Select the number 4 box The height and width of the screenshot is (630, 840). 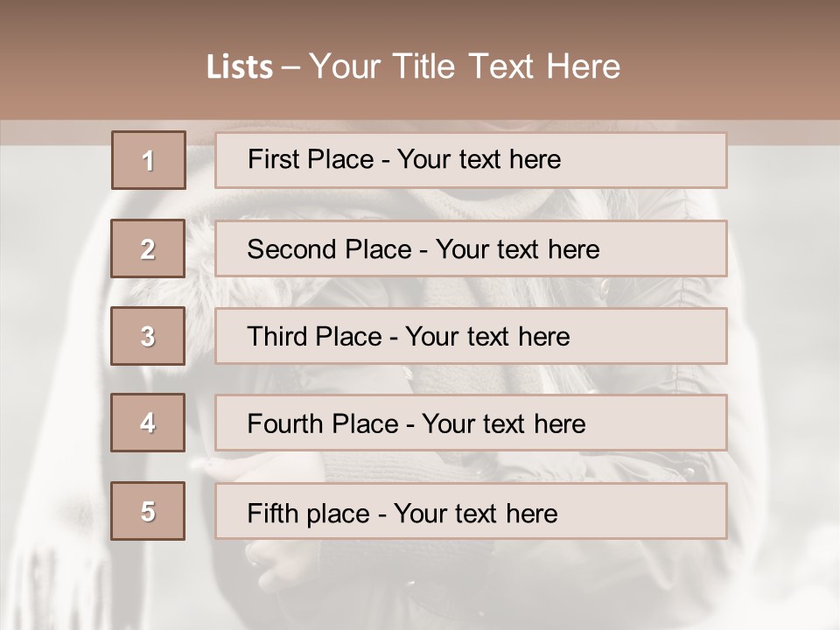point(148,423)
